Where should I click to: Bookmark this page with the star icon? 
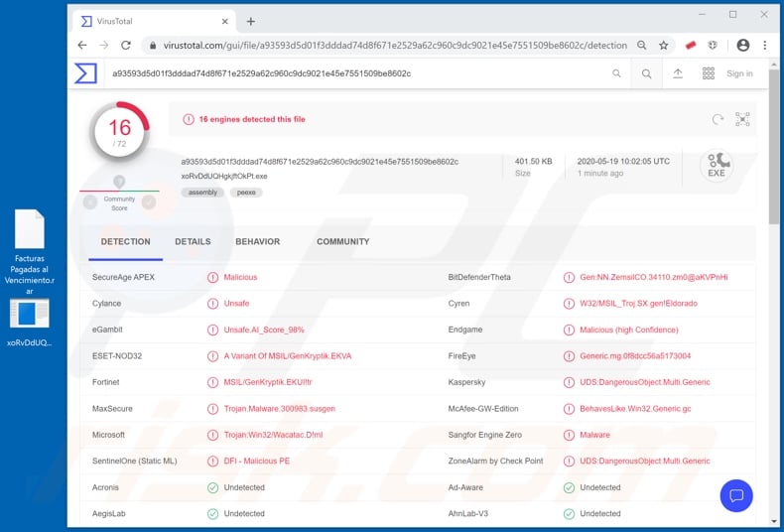(664, 46)
